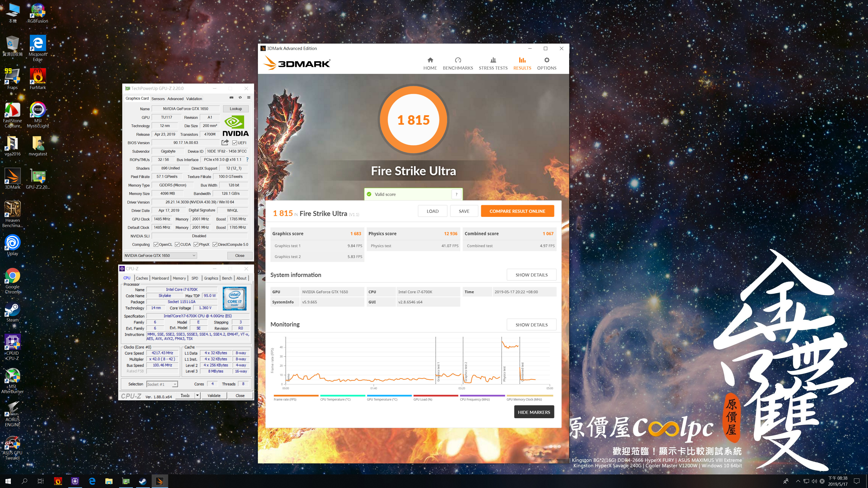
Task: Switch to CPU-Z Caches tab
Action: (x=142, y=278)
